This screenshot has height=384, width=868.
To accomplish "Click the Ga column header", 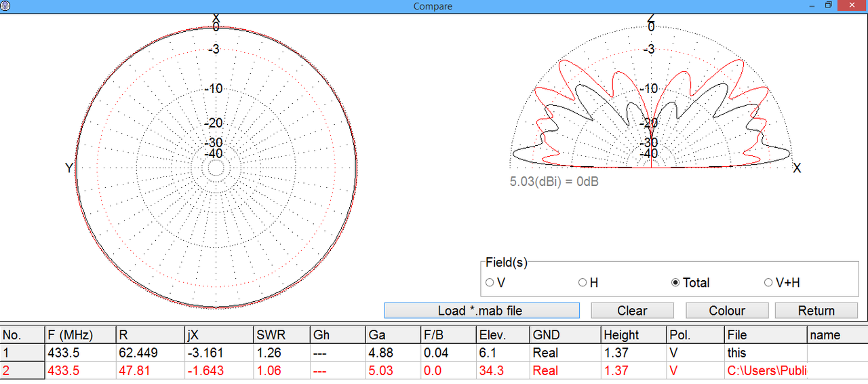I will (393, 335).
